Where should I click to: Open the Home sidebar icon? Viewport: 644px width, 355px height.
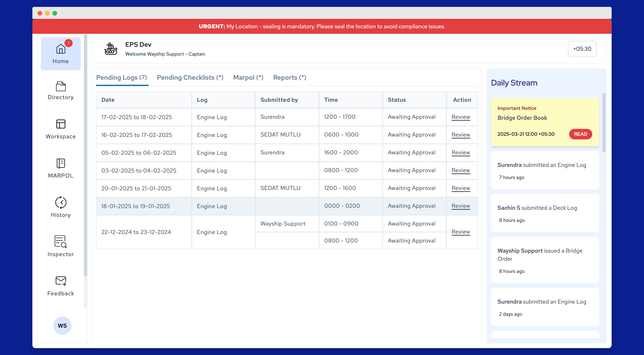60,49
